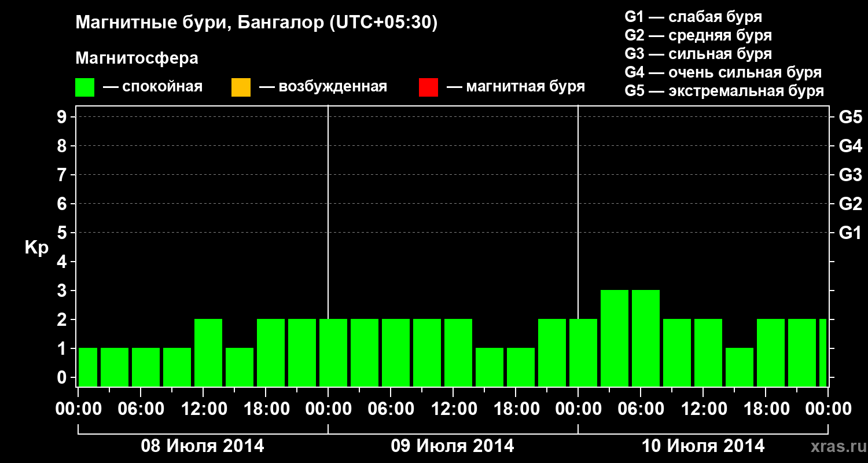The width and height of the screenshot is (868, 463).
Task: Click the 'Kp' axis label
Action: pyautogui.click(x=36, y=248)
